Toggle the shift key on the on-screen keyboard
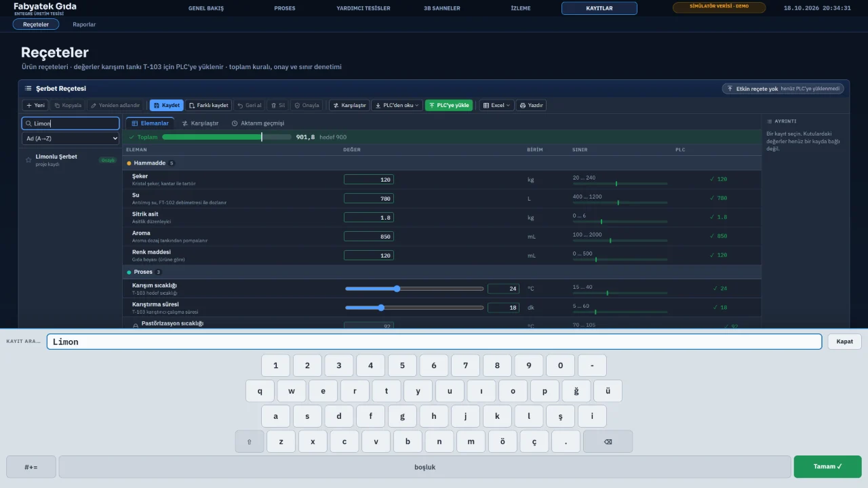Viewport: 868px width, 488px height. coord(250,442)
